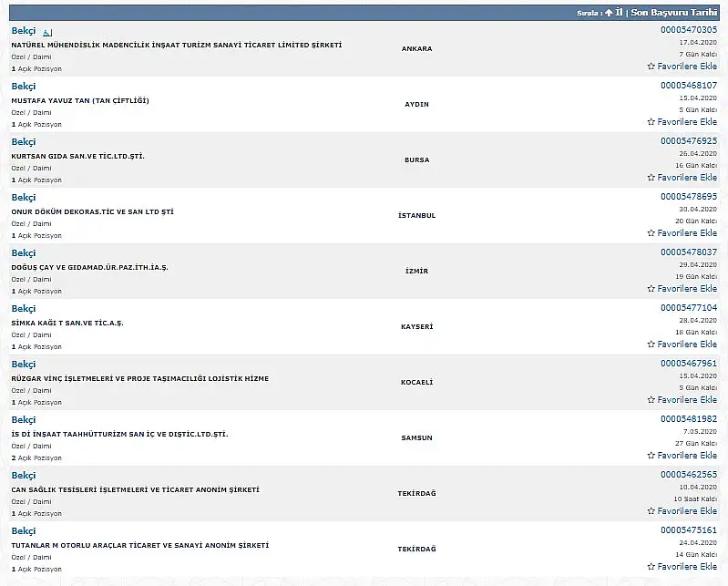
Task: Add Kayseri job to favorites via star
Action: tap(651, 344)
